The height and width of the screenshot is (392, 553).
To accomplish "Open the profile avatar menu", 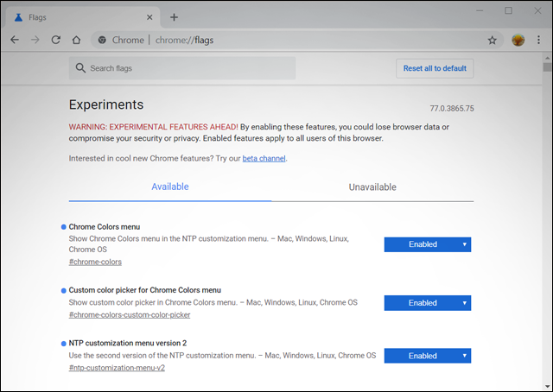I will click(x=518, y=40).
